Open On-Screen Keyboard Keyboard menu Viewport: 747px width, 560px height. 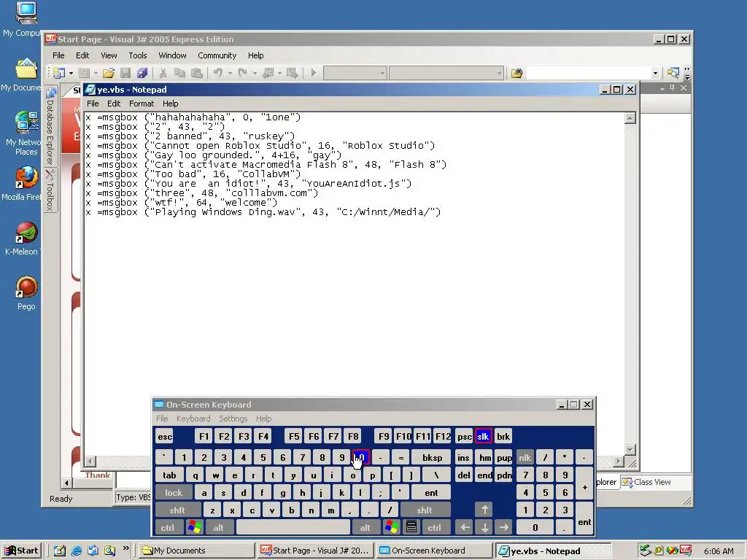(193, 418)
